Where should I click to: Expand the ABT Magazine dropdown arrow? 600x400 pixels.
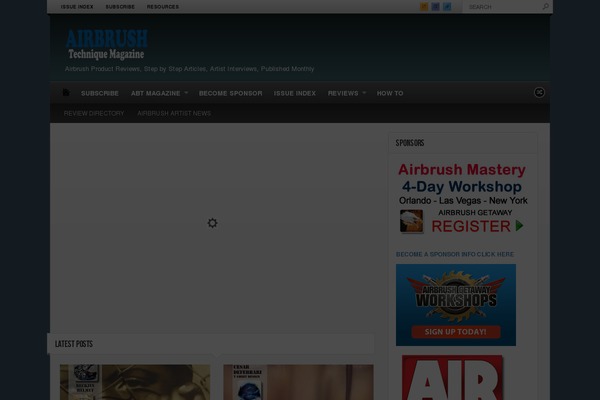pyautogui.click(x=186, y=93)
